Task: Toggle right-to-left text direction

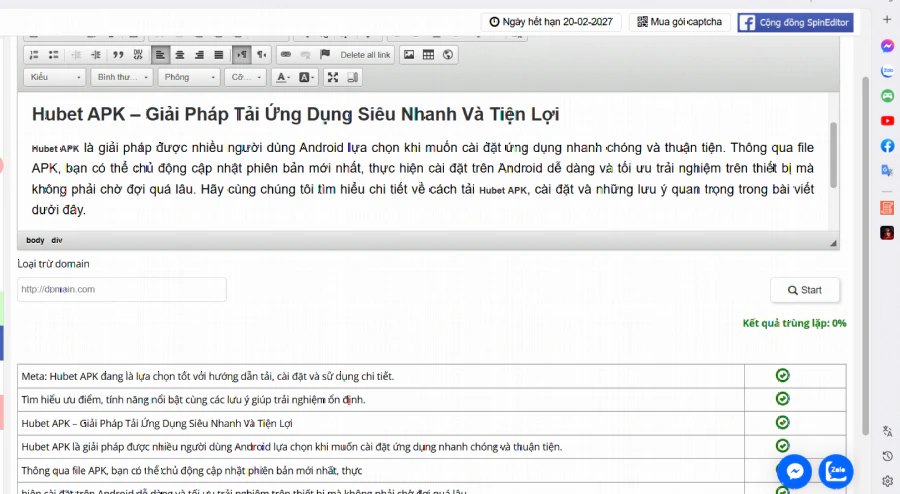Action: coord(261,55)
